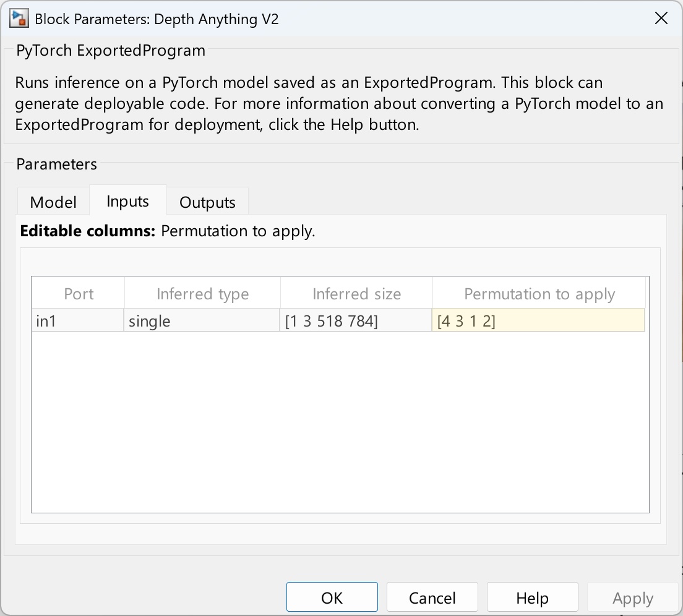The image size is (683, 616).
Task: Edit the [4 3 1 2] permutation field
Action: [x=538, y=321]
